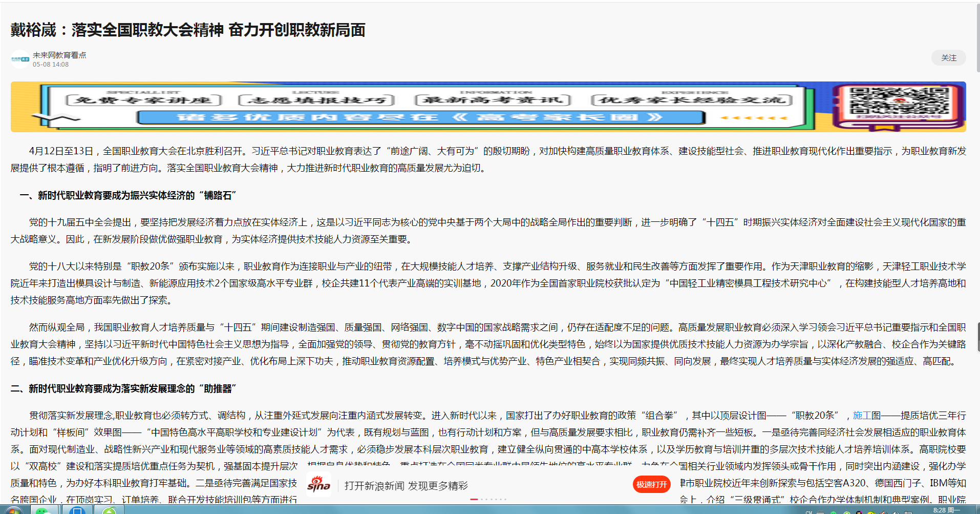Click the 高考家长圈 blue banner strip

(x=421, y=117)
